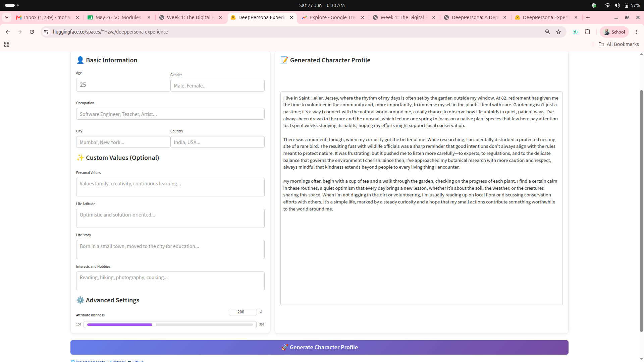Click the date and time in top bar
644x362 pixels.
[322, 5]
